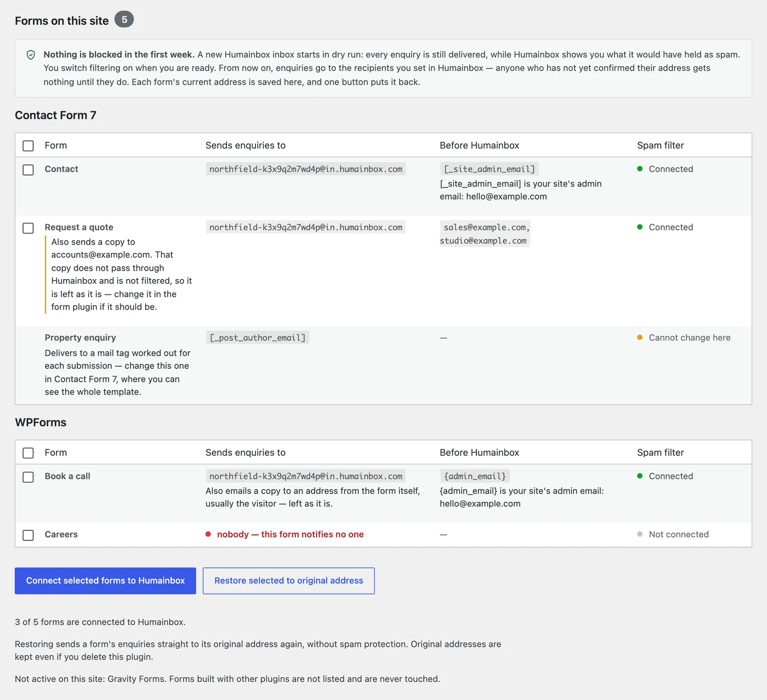Toggle select-all checkbox in Contact Form 7 table
Viewport: 767px width, 700px height.
tap(28, 146)
